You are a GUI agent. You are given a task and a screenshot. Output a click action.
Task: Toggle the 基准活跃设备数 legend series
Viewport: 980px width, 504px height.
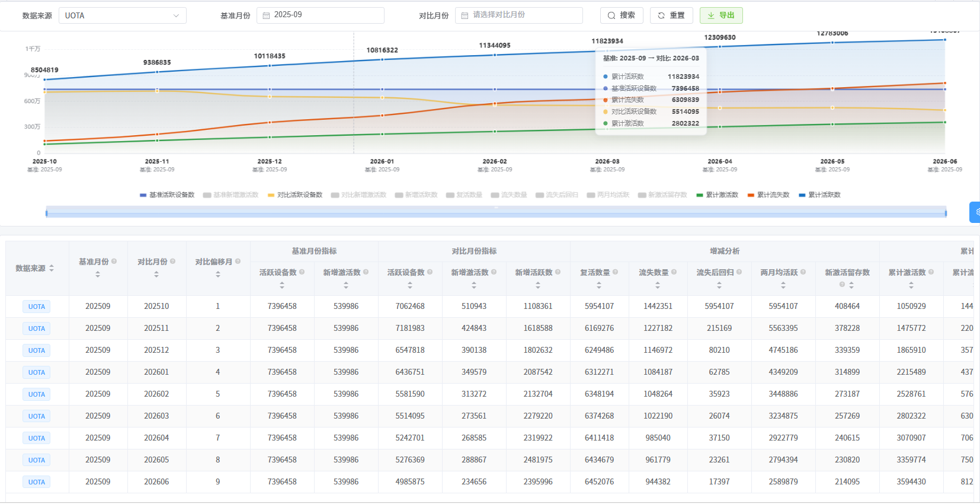[167, 195]
